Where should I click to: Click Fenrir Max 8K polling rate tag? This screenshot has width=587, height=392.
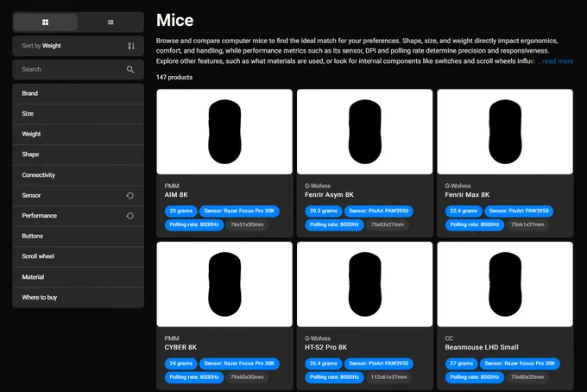(x=474, y=224)
